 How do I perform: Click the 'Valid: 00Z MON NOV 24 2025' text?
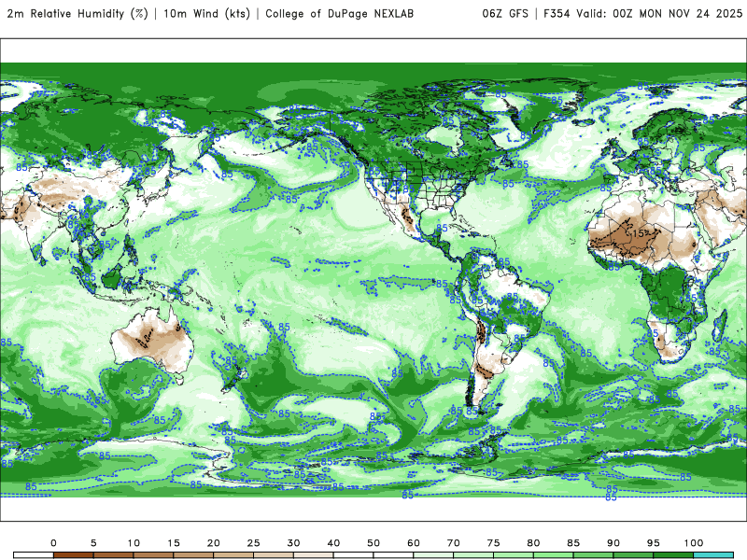659,14
